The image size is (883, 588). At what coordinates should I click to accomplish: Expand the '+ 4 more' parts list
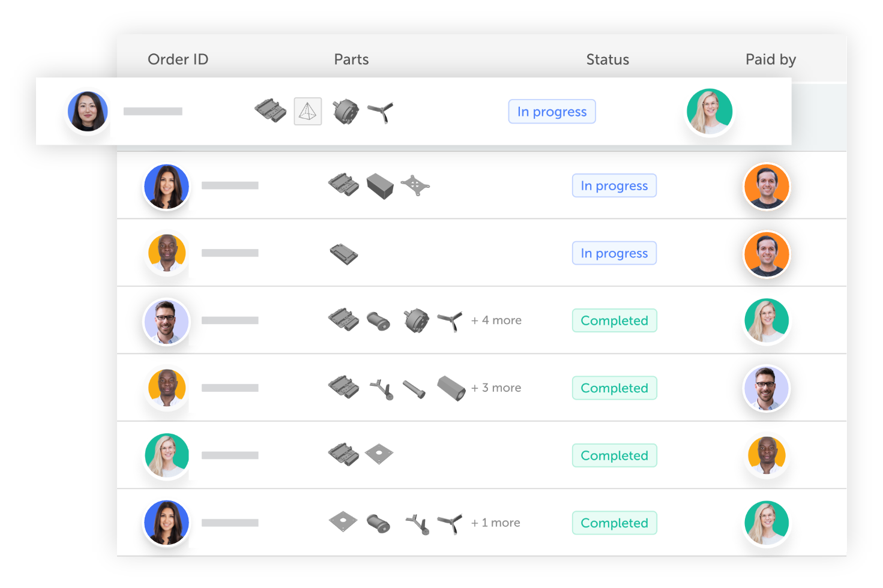[x=496, y=320]
